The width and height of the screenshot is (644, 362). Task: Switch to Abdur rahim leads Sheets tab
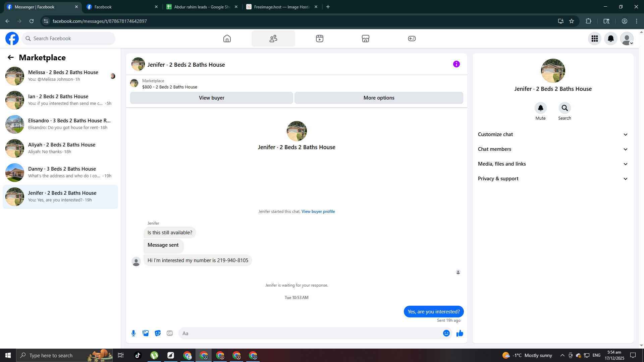pos(201,7)
